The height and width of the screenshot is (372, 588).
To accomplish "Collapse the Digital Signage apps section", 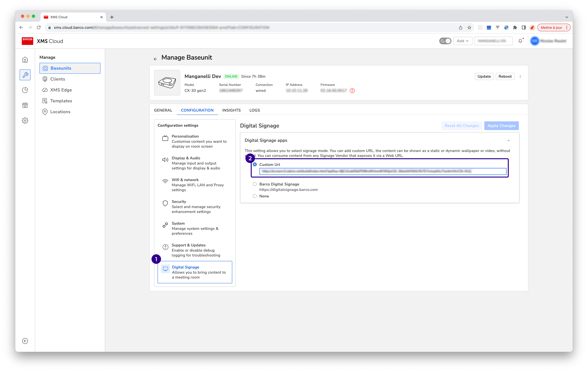I will tap(508, 140).
